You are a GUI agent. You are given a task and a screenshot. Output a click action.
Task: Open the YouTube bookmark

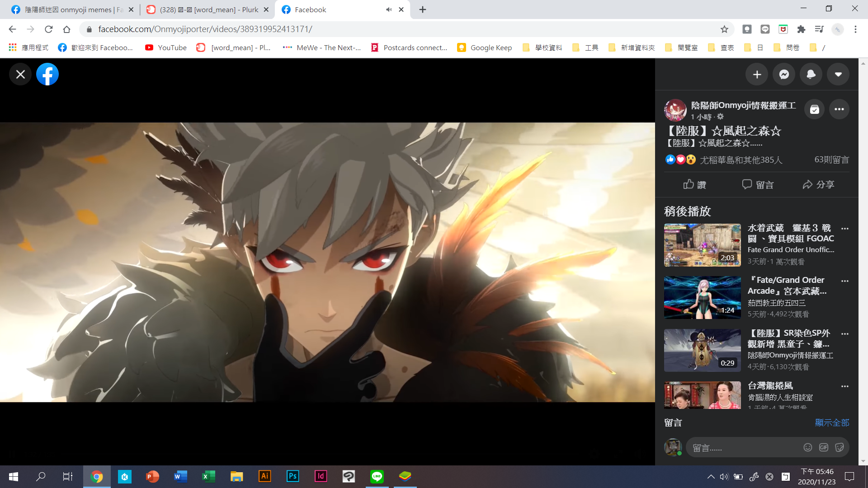(166, 47)
